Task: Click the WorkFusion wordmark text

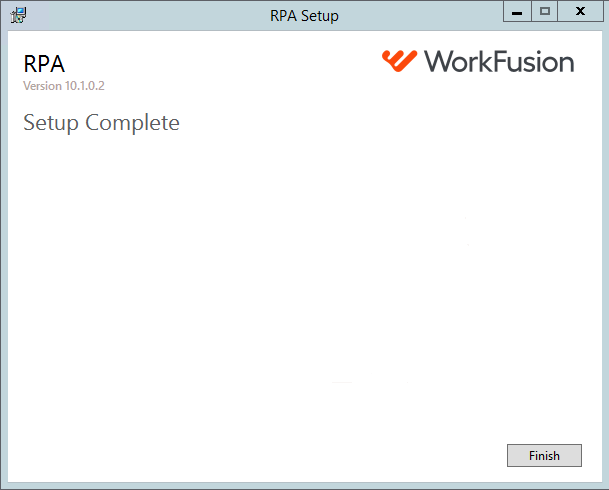Action: 499,61
